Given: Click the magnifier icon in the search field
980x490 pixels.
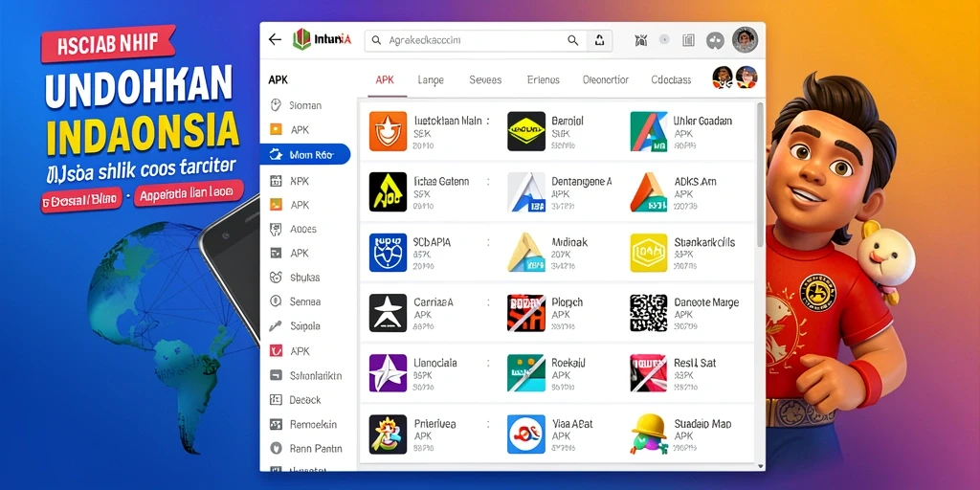Looking at the screenshot, I should [x=572, y=40].
